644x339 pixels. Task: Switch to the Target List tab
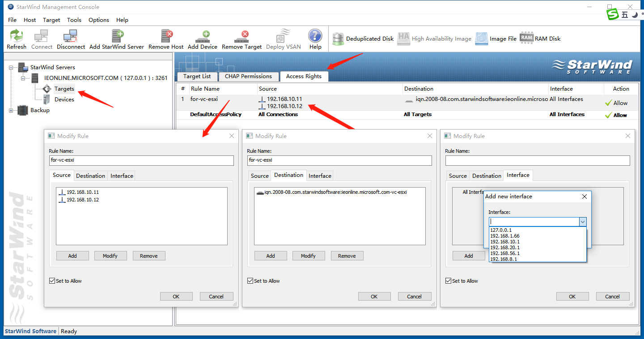tap(197, 76)
